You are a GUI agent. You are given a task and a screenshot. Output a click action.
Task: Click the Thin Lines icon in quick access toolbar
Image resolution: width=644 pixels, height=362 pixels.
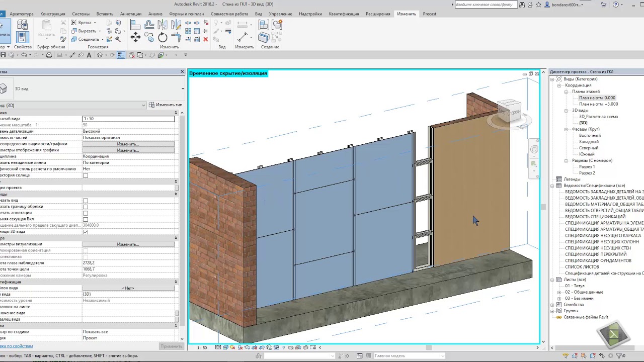(121, 55)
